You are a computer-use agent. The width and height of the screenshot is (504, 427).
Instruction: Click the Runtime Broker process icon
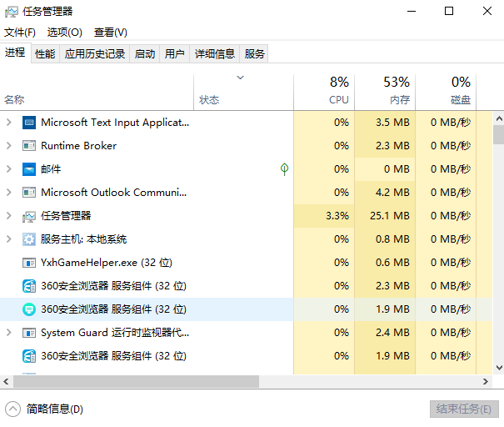(29, 146)
